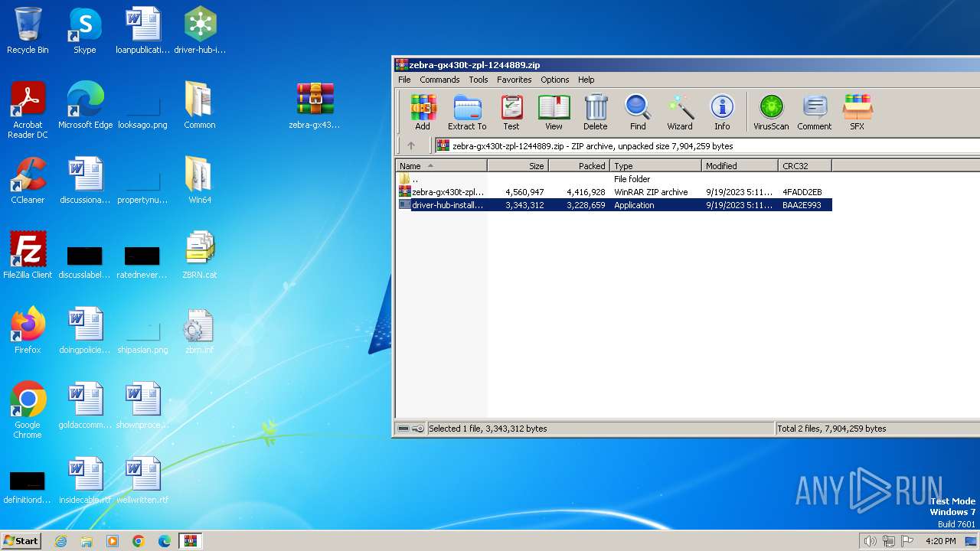
Task: Click the volume icon in system tray
Action: [870, 541]
